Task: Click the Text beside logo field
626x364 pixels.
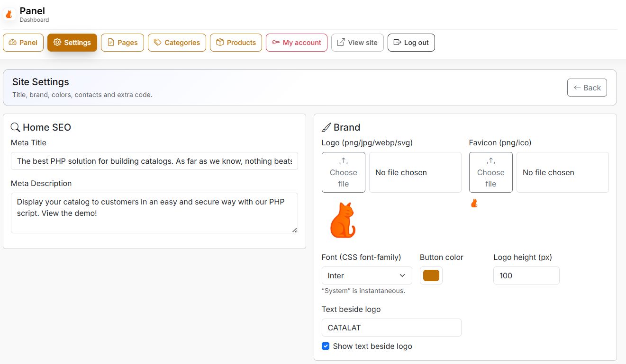Action: [x=391, y=328]
